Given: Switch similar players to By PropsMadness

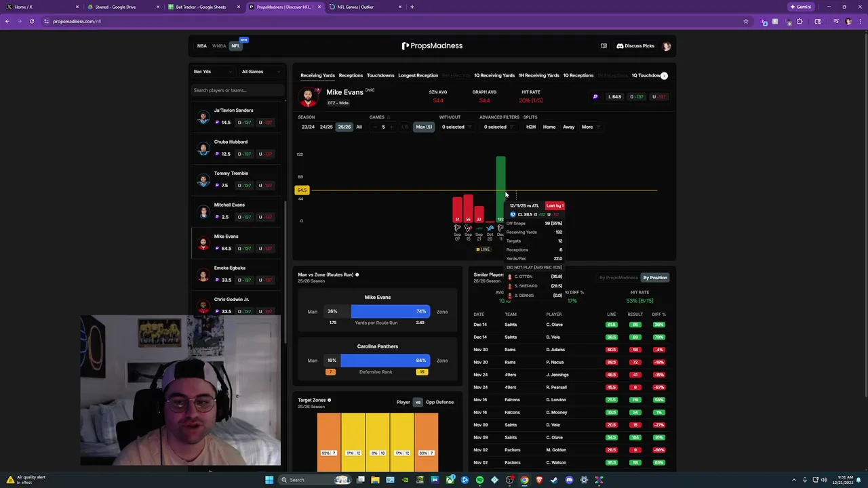Looking at the screenshot, I should click(x=618, y=277).
